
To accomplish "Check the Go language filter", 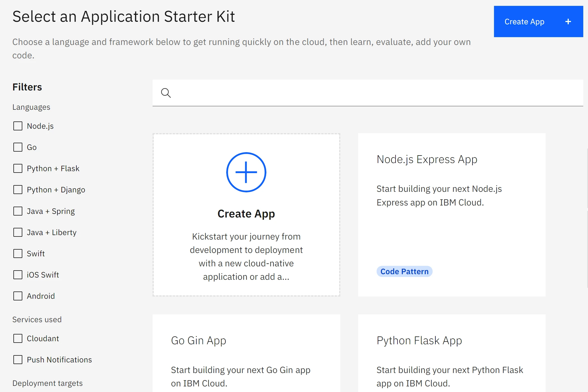I will click(x=18, y=147).
